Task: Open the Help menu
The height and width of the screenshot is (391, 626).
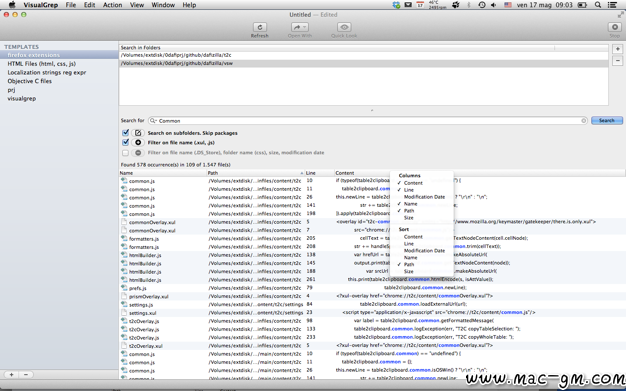Action: [x=189, y=5]
